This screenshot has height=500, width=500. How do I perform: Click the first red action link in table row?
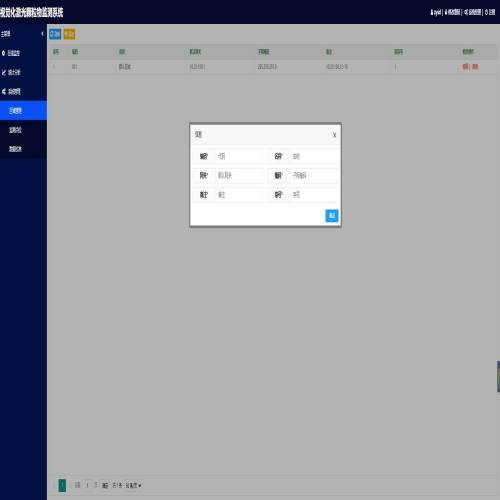pyautogui.click(x=465, y=67)
